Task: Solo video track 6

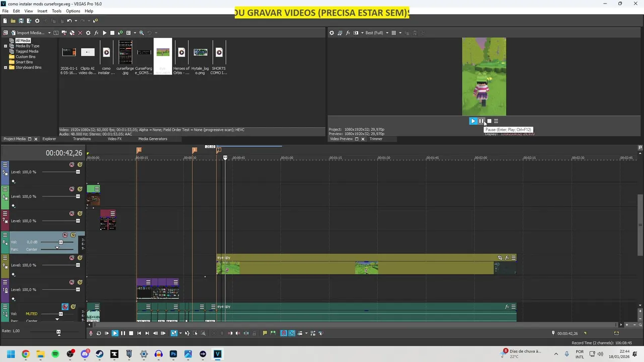Action: 79,189
